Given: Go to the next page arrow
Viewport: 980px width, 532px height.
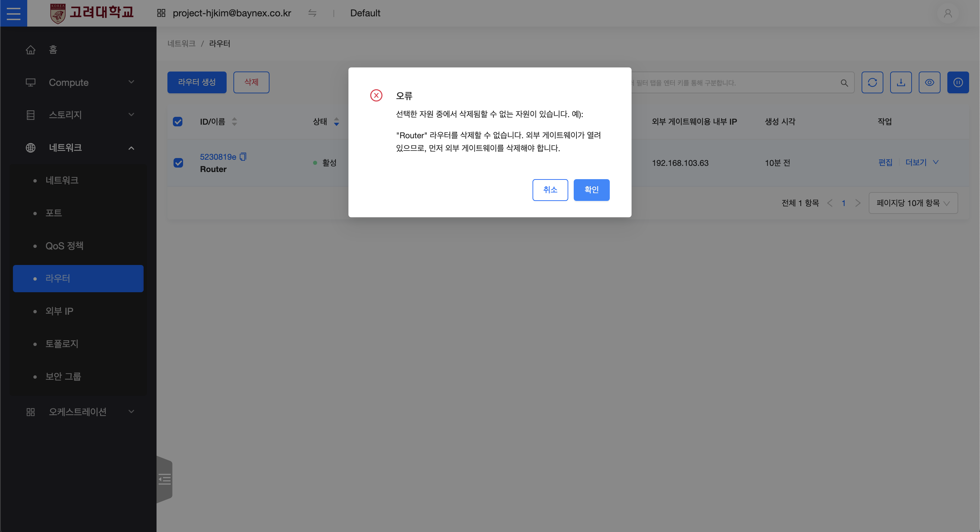Looking at the screenshot, I should pos(857,203).
